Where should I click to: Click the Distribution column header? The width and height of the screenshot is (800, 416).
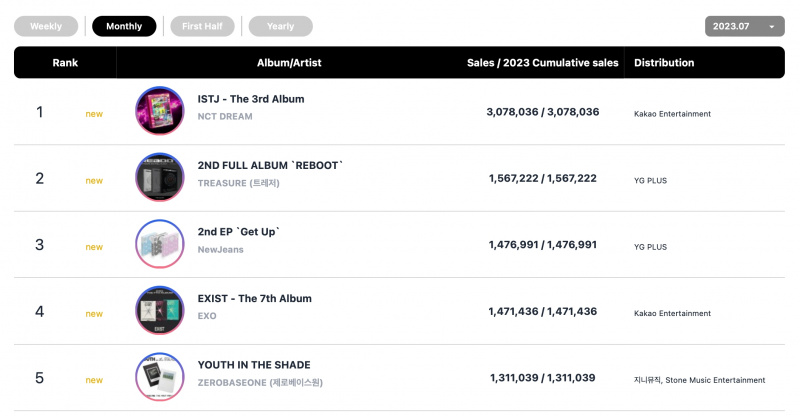coord(664,63)
